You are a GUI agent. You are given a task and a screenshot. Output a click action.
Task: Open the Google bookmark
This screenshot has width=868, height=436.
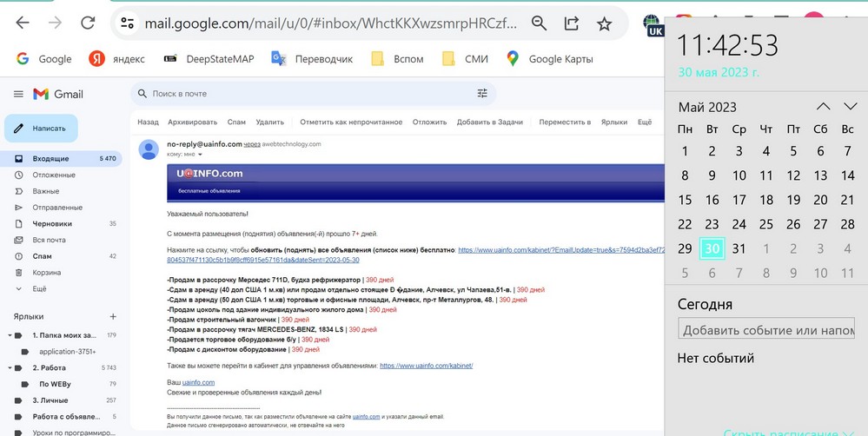43,59
